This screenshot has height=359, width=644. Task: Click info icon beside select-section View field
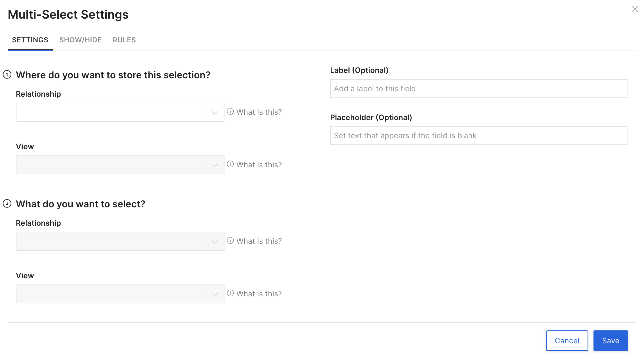pyautogui.click(x=230, y=293)
